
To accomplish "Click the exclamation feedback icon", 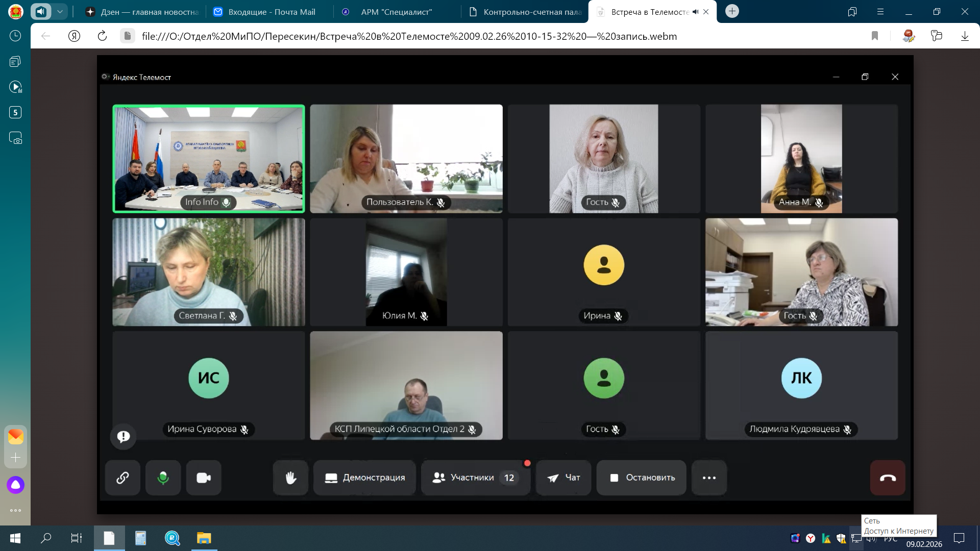I will pyautogui.click(x=123, y=436).
